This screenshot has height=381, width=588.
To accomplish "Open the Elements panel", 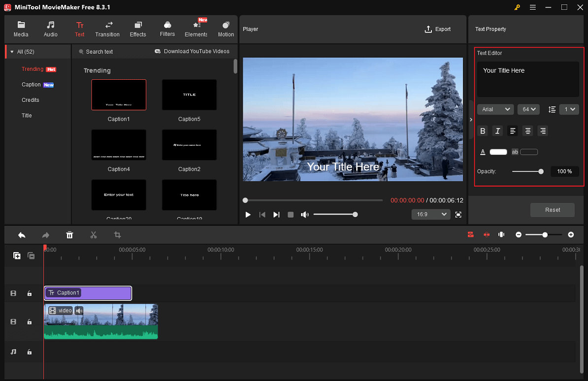I will 196,29.
